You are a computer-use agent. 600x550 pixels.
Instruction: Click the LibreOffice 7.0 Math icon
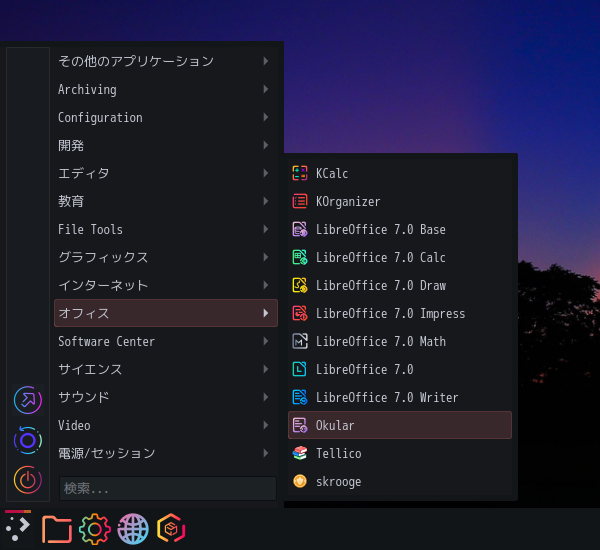click(x=300, y=341)
